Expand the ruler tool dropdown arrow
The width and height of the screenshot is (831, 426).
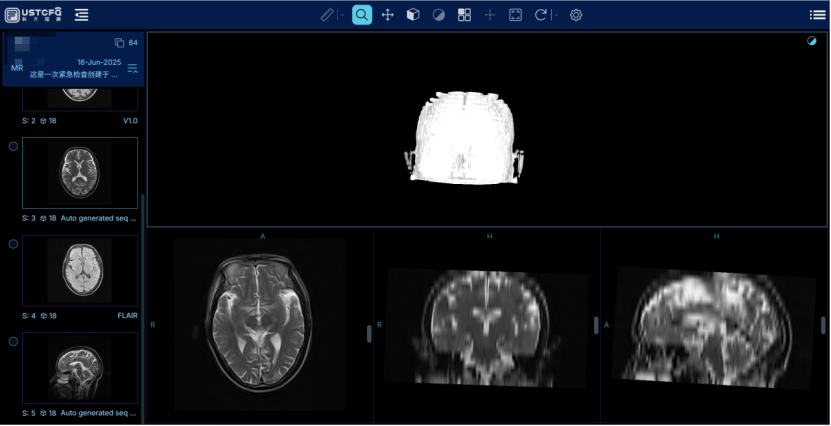(x=341, y=15)
